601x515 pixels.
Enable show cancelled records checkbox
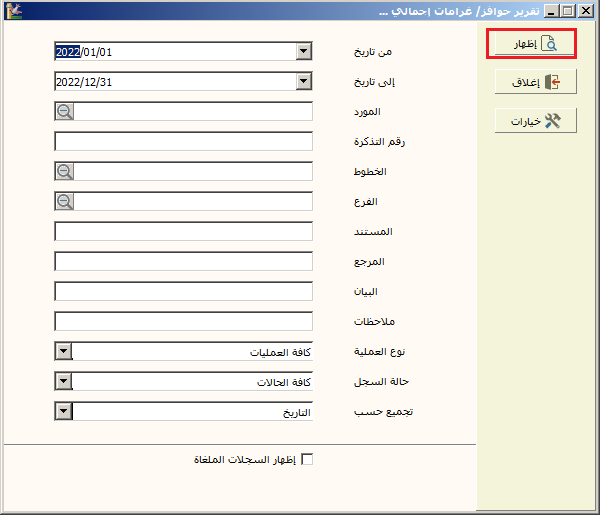point(307,460)
